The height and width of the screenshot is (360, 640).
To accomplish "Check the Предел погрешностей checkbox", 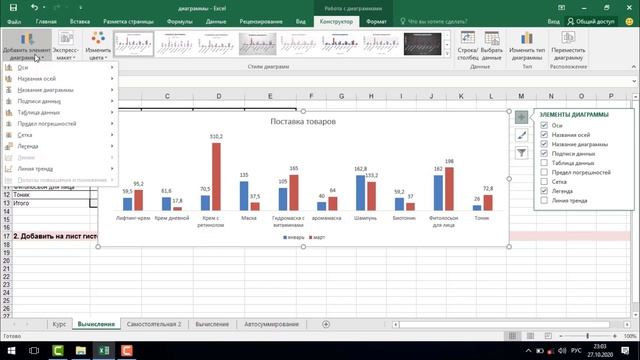I will [x=544, y=172].
